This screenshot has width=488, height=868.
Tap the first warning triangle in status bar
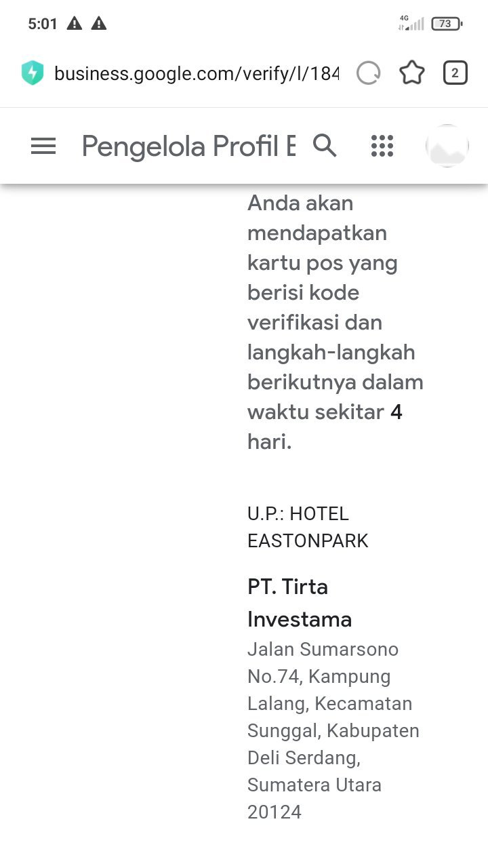tap(75, 24)
